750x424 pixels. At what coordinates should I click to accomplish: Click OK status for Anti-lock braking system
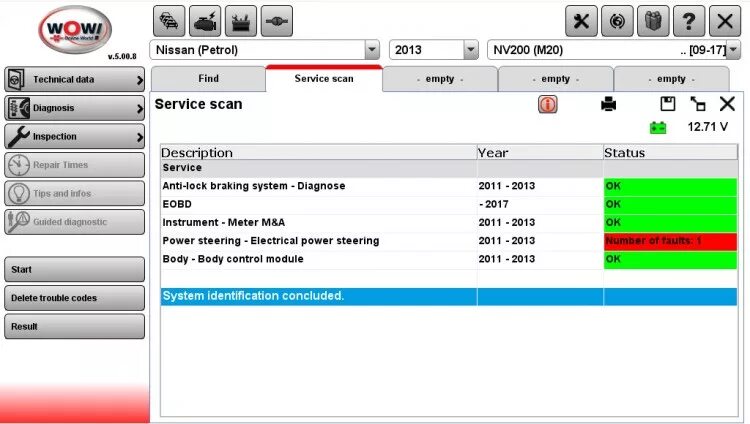[670, 186]
